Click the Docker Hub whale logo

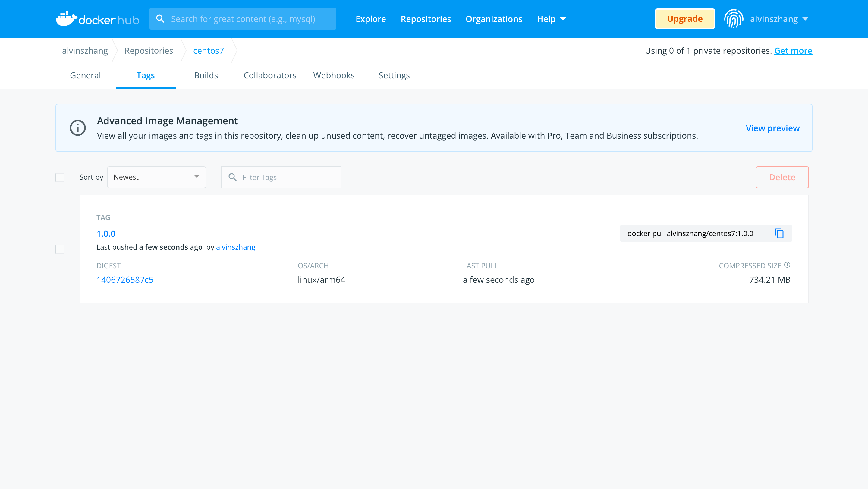click(98, 19)
